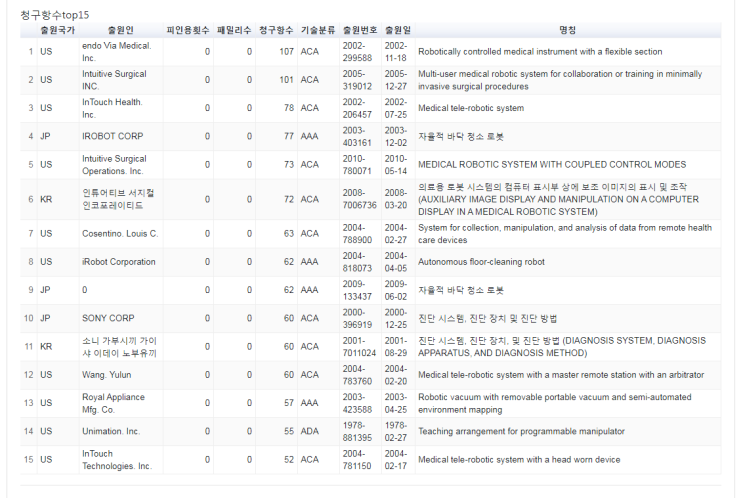Select applicant endo Via Medical, Inc.
The height and width of the screenshot is (498, 743).
117,52
